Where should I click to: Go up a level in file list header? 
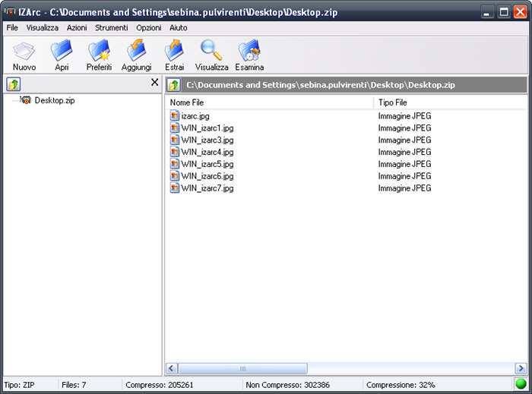pyautogui.click(x=174, y=85)
